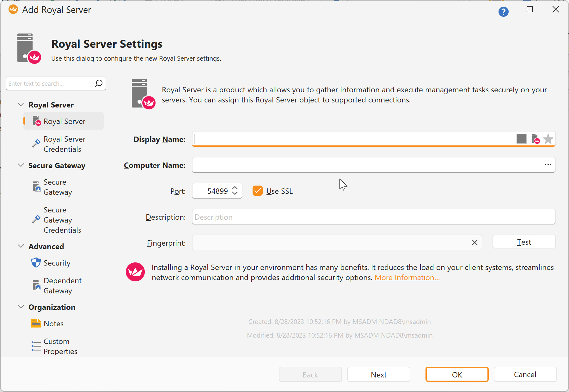Open Royal Server Credentials page
The image size is (569, 392).
[x=64, y=144]
